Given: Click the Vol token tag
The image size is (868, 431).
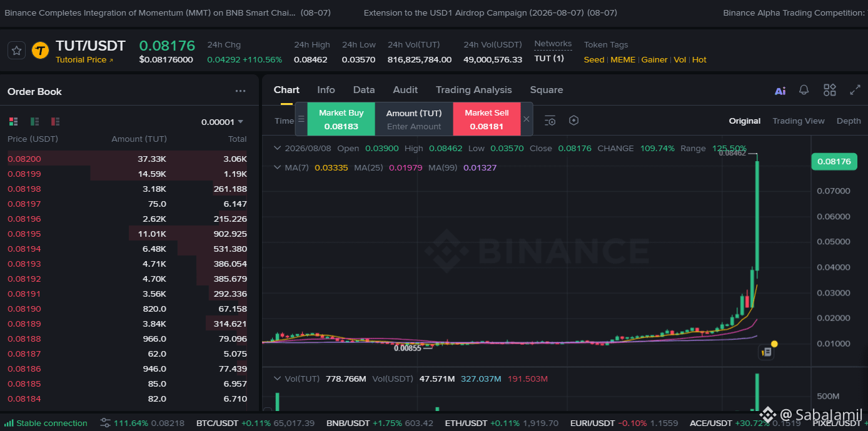Looking at the screenshot, I should click(x=680, y=60).
